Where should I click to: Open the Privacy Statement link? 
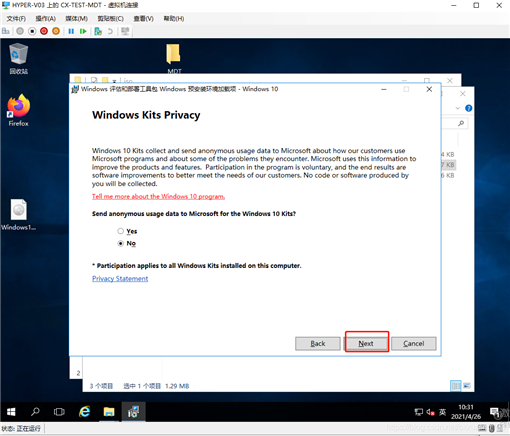[x=120, y=279]
